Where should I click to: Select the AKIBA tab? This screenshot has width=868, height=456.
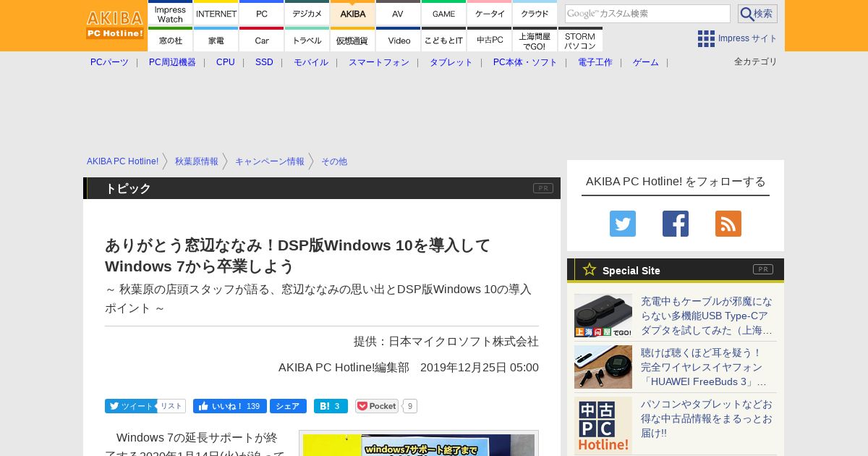tap(353, 13)
